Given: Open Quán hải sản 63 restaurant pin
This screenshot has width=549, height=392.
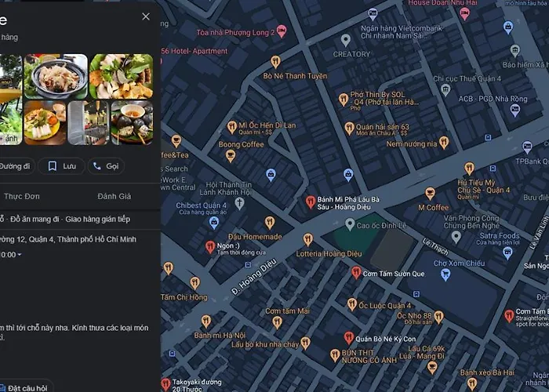Looking at the screenshot, I should (x=349, y=129).
